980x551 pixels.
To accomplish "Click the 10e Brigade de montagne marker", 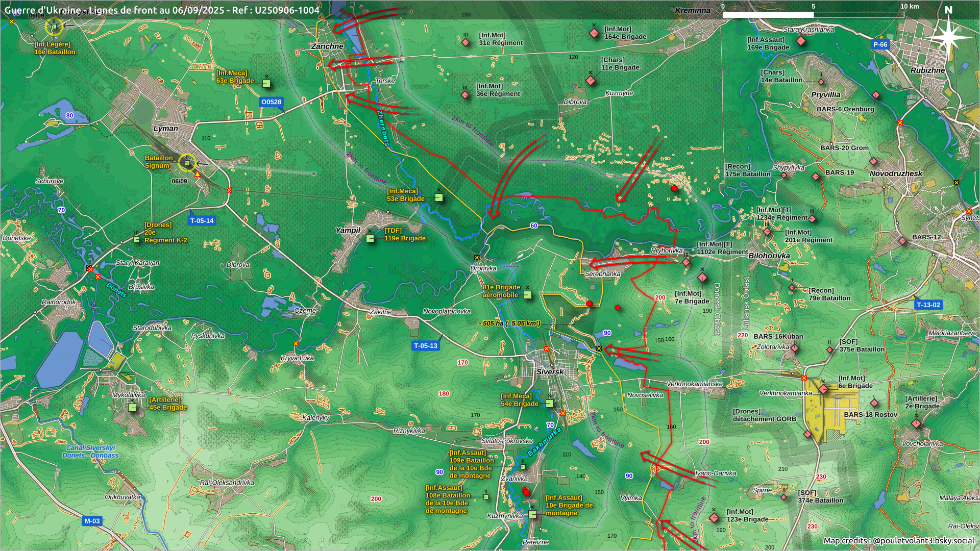I will tap(532, 514).
